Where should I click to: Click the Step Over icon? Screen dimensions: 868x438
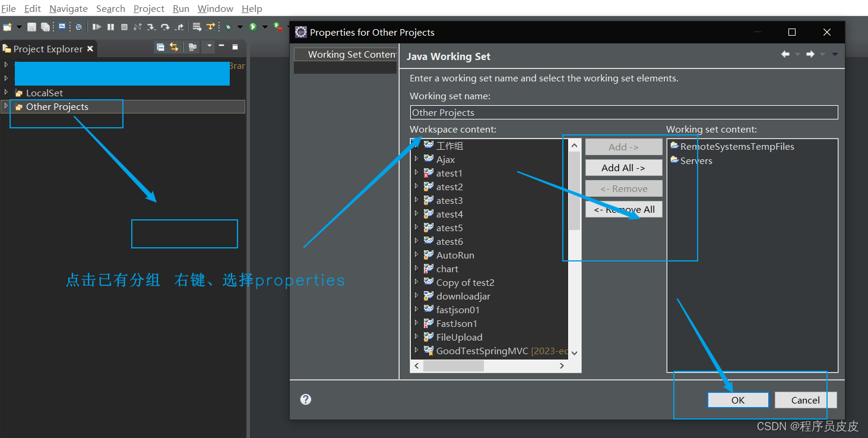coord(165,27)
